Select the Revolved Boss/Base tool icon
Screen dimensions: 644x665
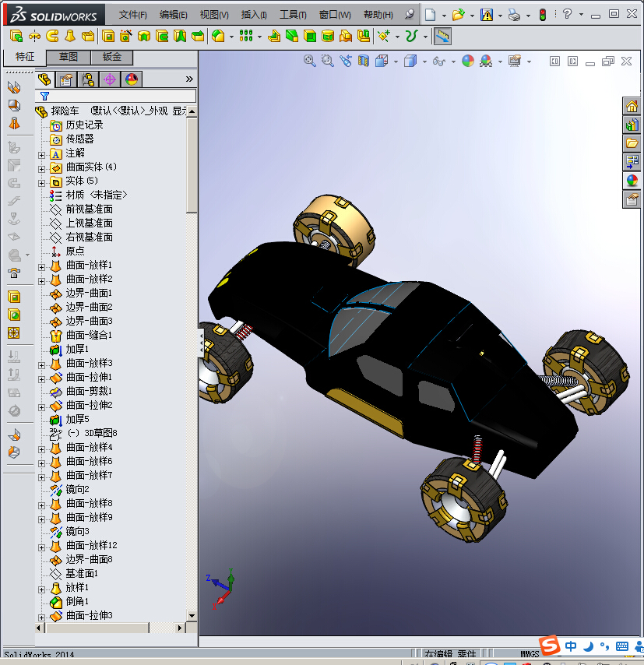(x=34, y=37)
